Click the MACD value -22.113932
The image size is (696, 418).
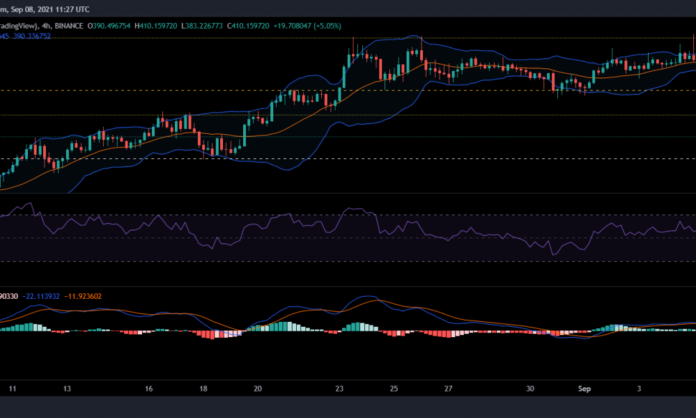46,297
